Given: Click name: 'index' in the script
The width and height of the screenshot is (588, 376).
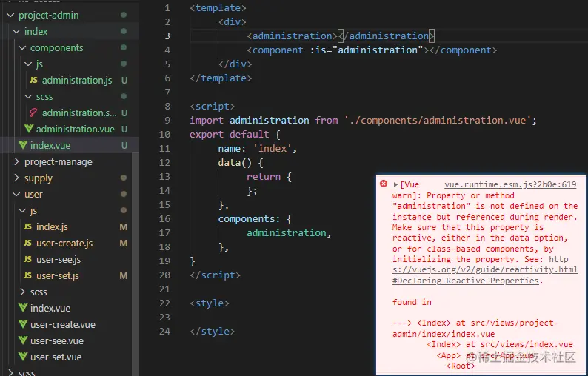Looking at the screenshot, I should 255,149.
